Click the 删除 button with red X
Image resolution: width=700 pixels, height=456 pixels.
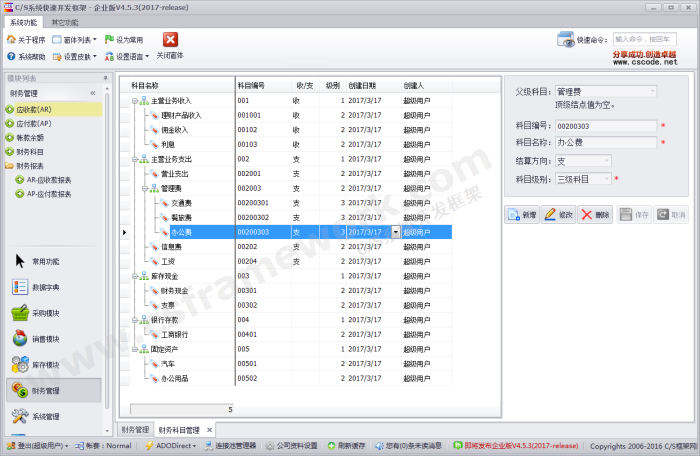click(x=595, y=214)
